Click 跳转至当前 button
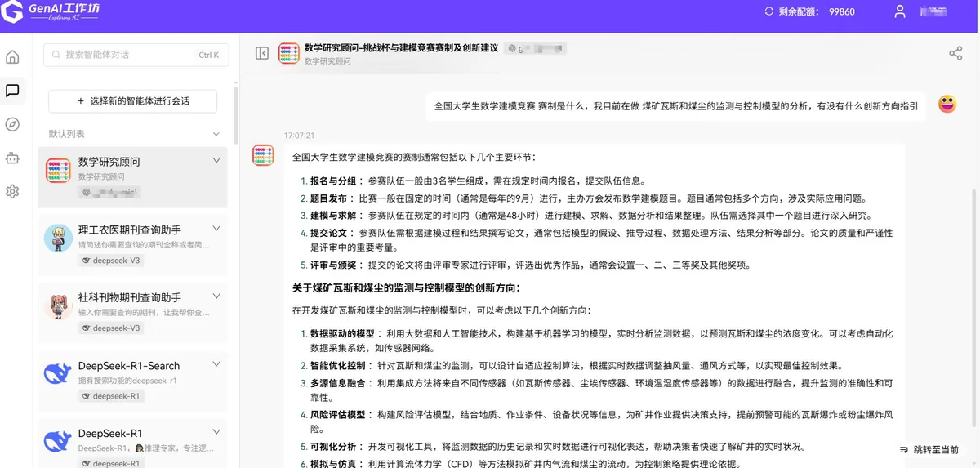 929,449
